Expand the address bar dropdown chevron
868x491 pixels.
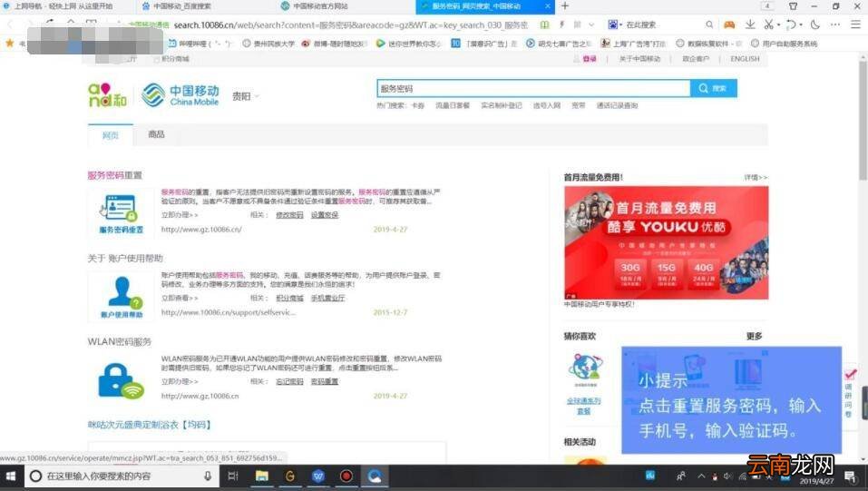[591, 25]
